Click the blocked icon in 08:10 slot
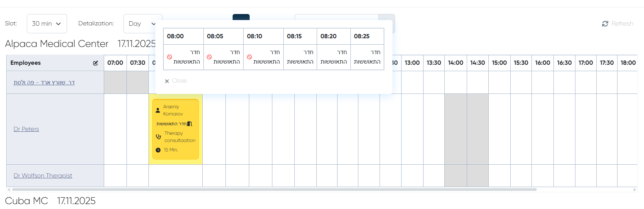 click(249, 57)
